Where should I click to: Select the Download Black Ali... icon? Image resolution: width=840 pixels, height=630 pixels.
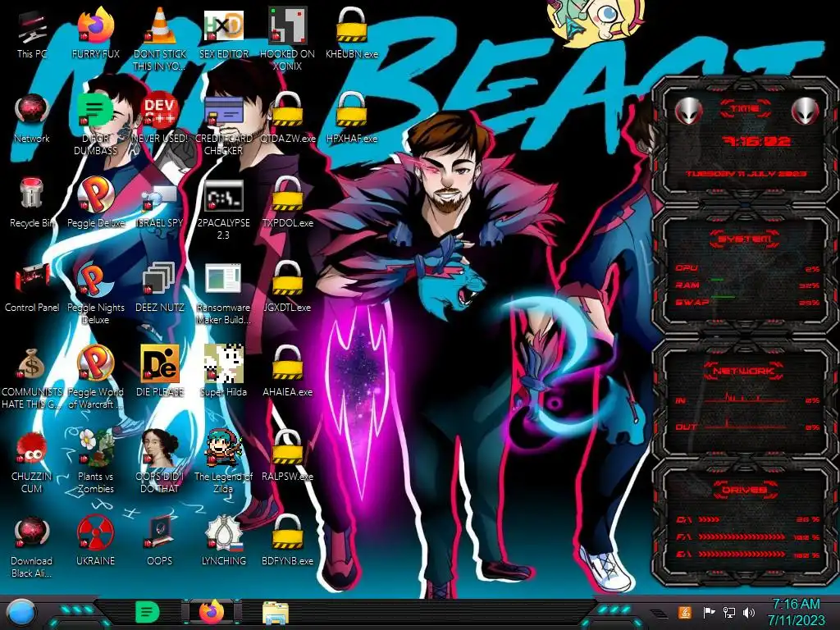tap(32, 547)
